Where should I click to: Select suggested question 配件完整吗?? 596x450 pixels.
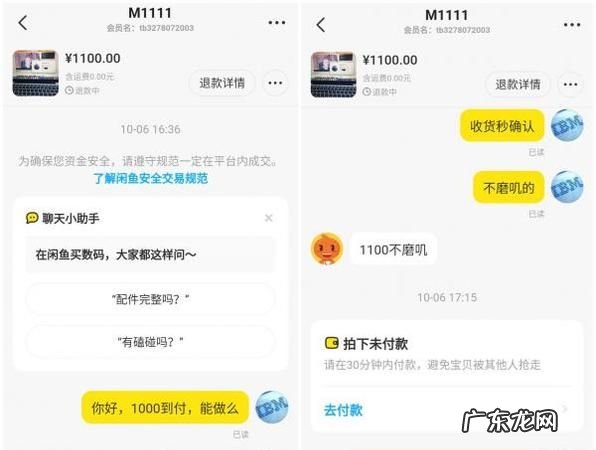pos(151,299)
